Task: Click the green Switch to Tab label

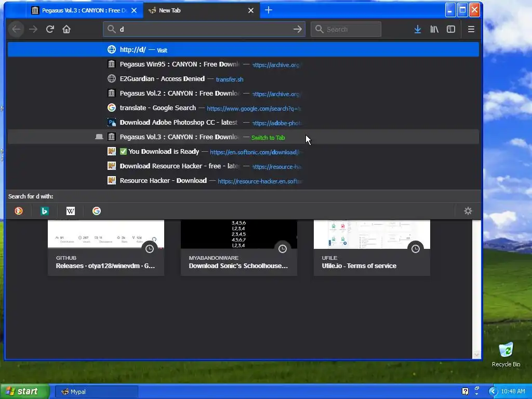Action: tap(268, 137)
